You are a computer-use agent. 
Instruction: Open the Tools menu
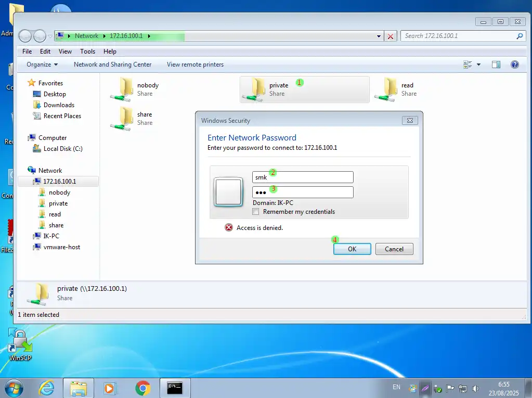click(x=87, y=52)
